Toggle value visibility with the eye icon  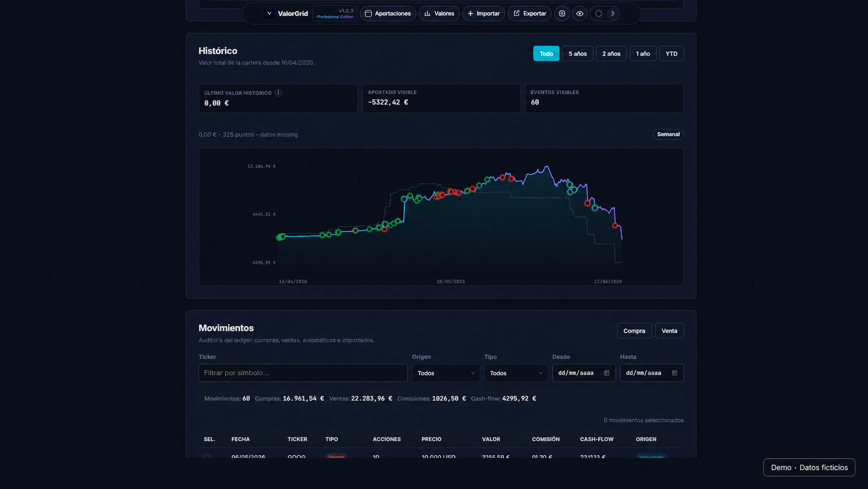(580, 14)
